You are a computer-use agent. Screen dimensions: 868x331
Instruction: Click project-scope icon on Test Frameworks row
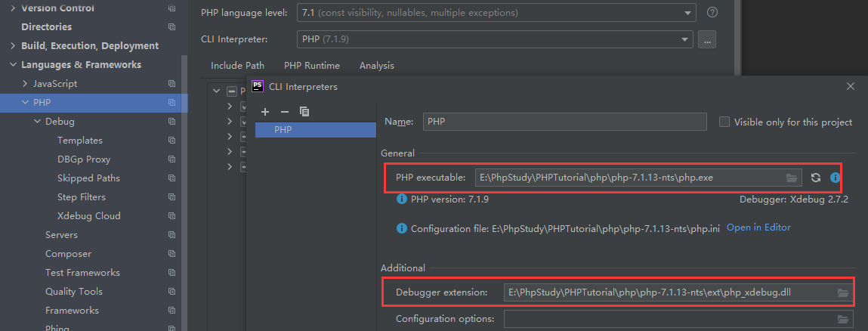(x=172, y=272)
